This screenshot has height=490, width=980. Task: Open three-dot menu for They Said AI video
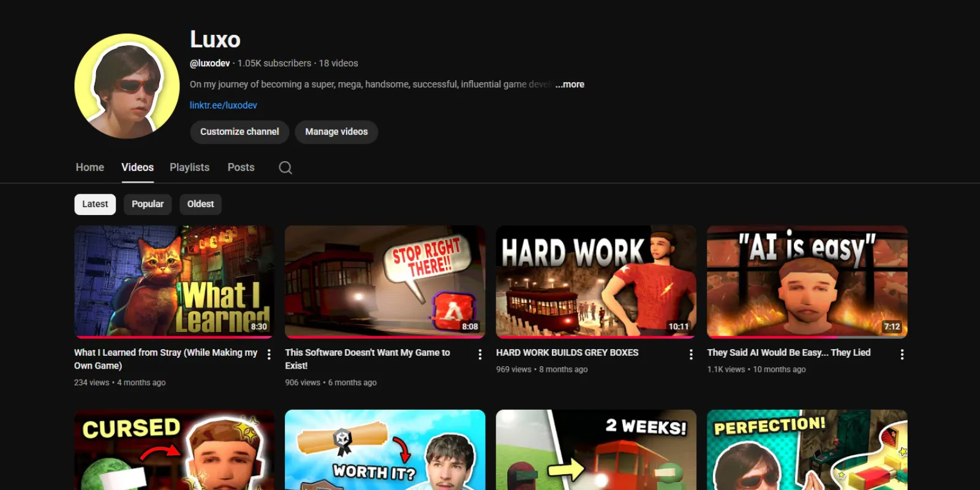coord(902,354)
